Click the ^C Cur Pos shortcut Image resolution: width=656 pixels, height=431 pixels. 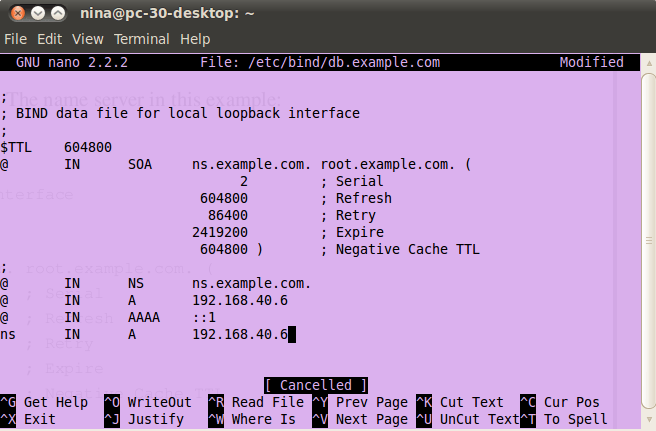[560, 403]
